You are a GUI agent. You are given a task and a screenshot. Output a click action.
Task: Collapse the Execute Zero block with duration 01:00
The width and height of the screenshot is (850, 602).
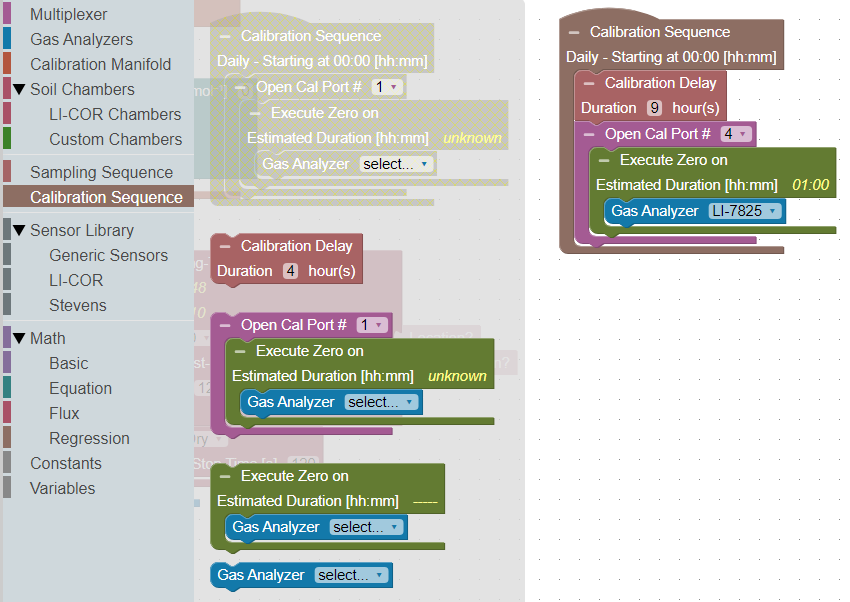point(605,160)
